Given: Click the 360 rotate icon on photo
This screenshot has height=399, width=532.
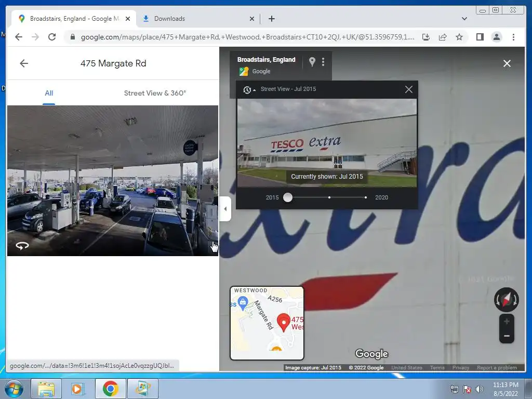Looking at the screenshot, I should pos(22,246).
